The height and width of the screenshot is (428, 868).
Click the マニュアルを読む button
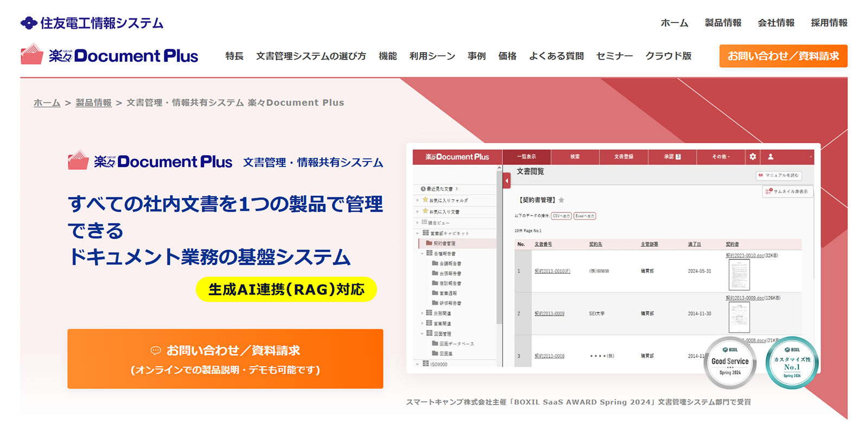(x=778, y=175)
